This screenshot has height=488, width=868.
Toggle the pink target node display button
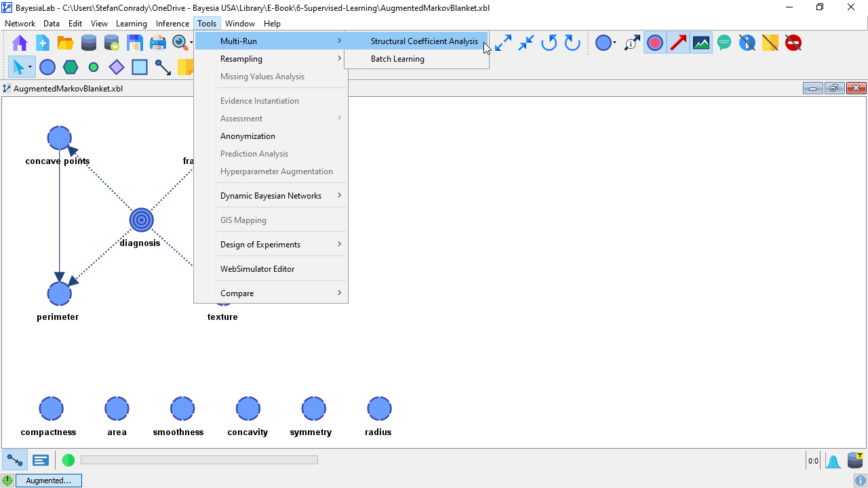coord(655,43)
